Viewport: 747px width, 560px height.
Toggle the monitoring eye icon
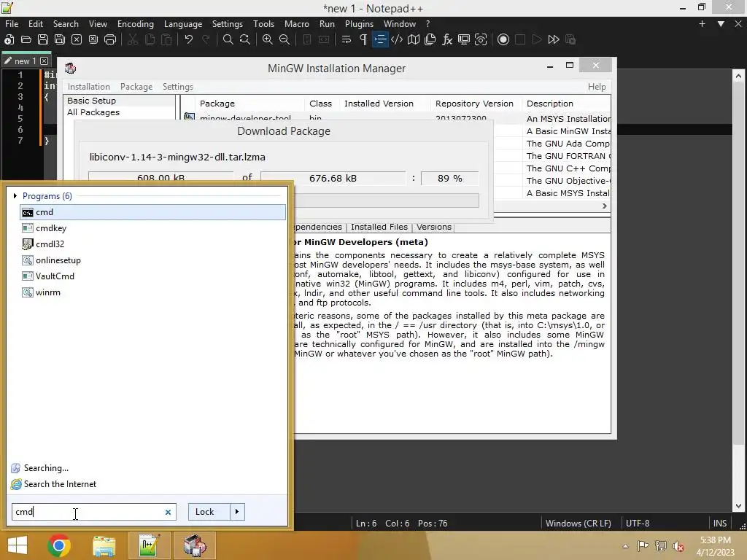(481, 39)
